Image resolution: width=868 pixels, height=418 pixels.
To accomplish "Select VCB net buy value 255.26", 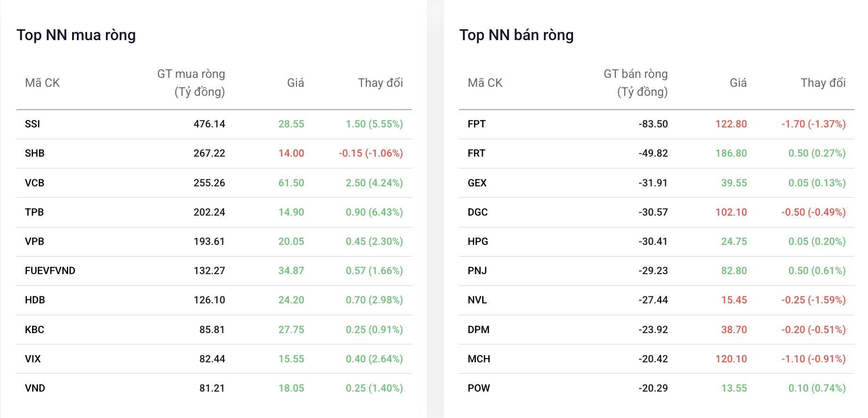I will [209, 183].
